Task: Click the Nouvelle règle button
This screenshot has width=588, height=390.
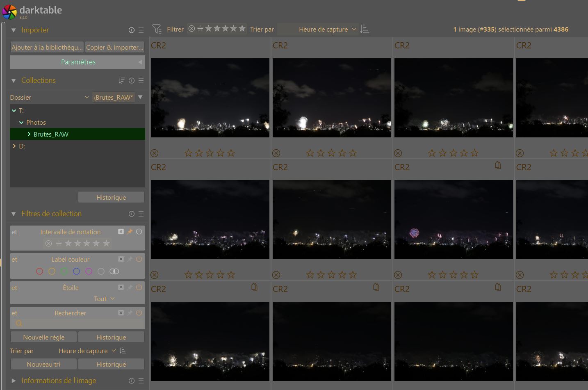Action: 43,337
